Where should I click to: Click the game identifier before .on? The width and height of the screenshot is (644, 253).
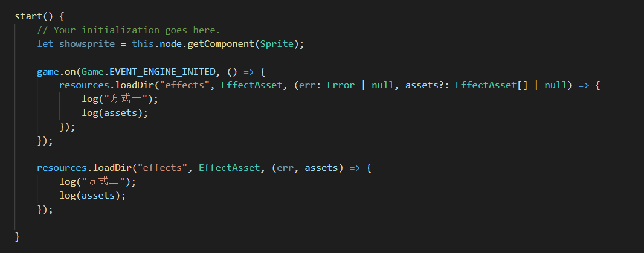click(x=48, y=71)
